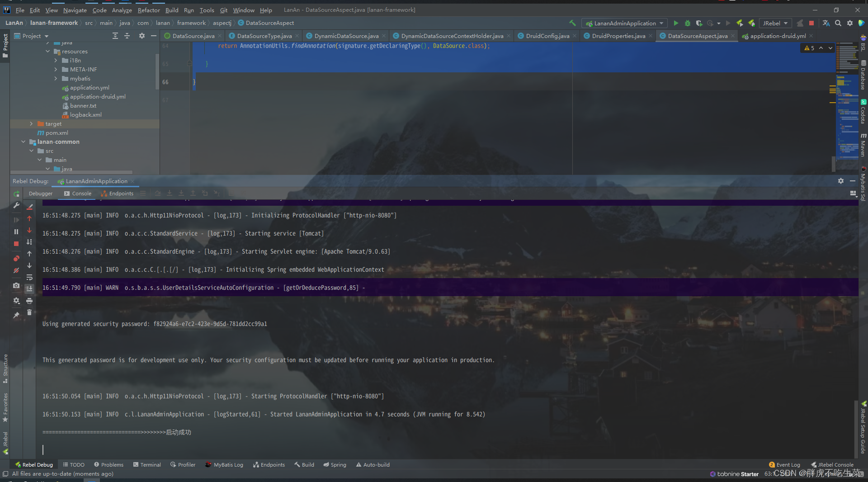Image resolution: width=868 pixels, height=482 pixels.
Task: Clear highlighted console lines eraser icon
Action: coord(29,207)
